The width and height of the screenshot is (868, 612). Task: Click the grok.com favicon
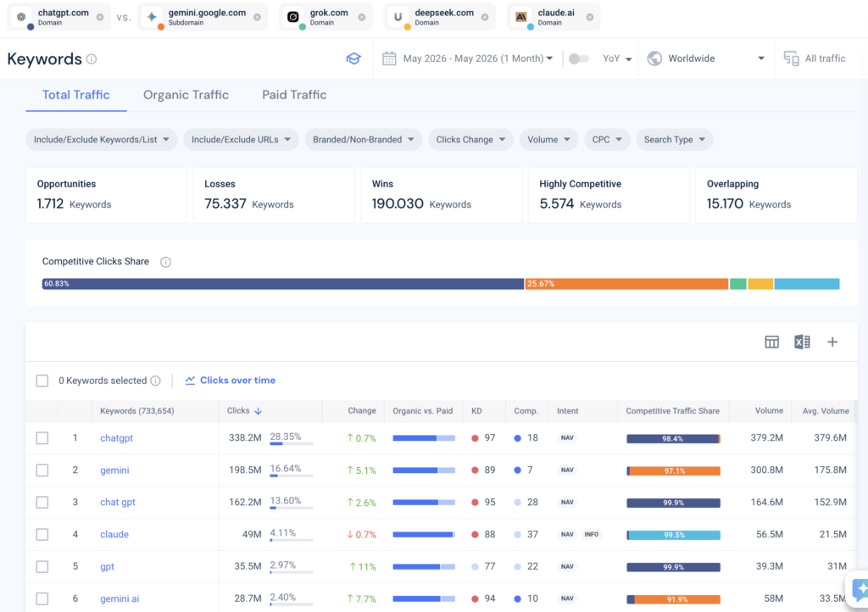(x=293, y=17)
